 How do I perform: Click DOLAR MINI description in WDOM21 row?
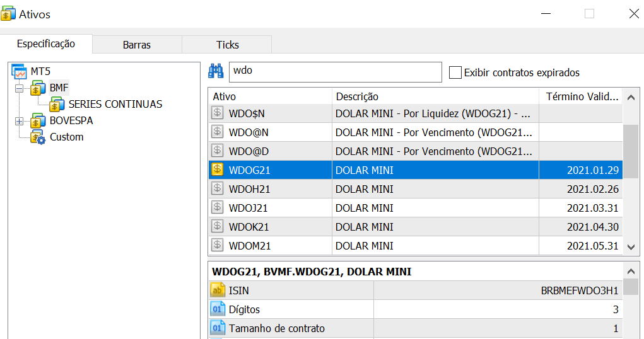click(365, 246)
